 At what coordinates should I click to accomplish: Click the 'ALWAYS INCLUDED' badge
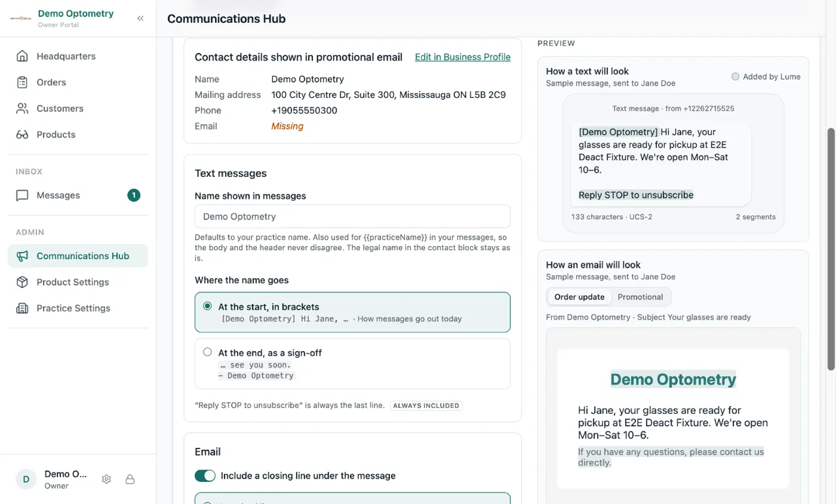[426, 405]
